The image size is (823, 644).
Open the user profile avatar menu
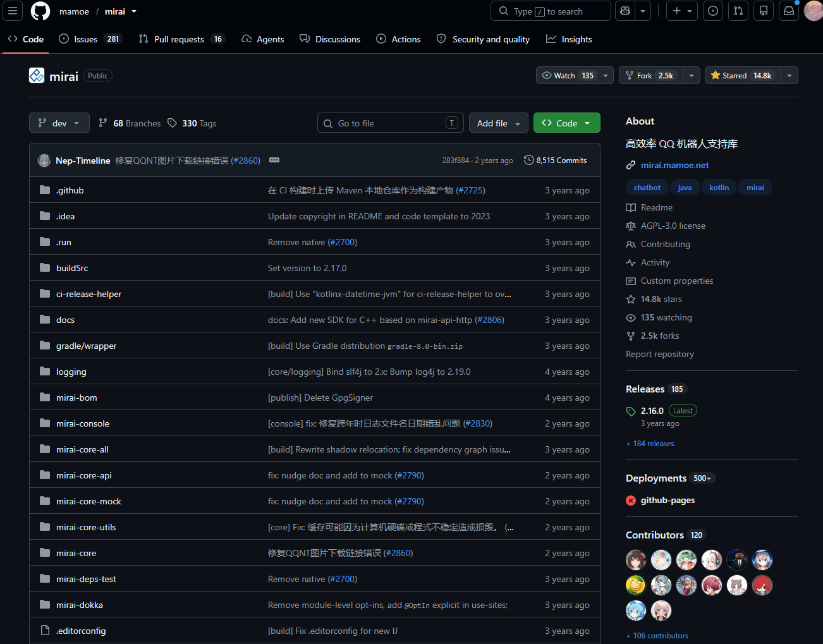814,11
